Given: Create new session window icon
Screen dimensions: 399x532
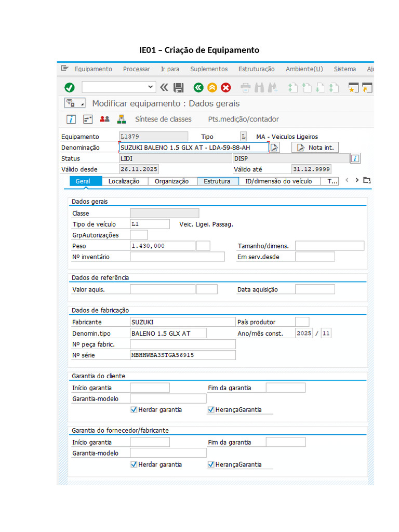Looking at the screenshot, I should [x=353, y=88].
